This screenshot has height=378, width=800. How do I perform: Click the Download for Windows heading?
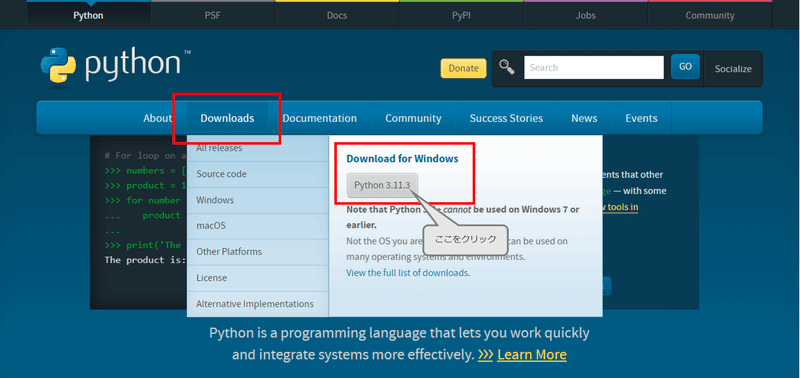pyautogui.click(x=402, y=159)
